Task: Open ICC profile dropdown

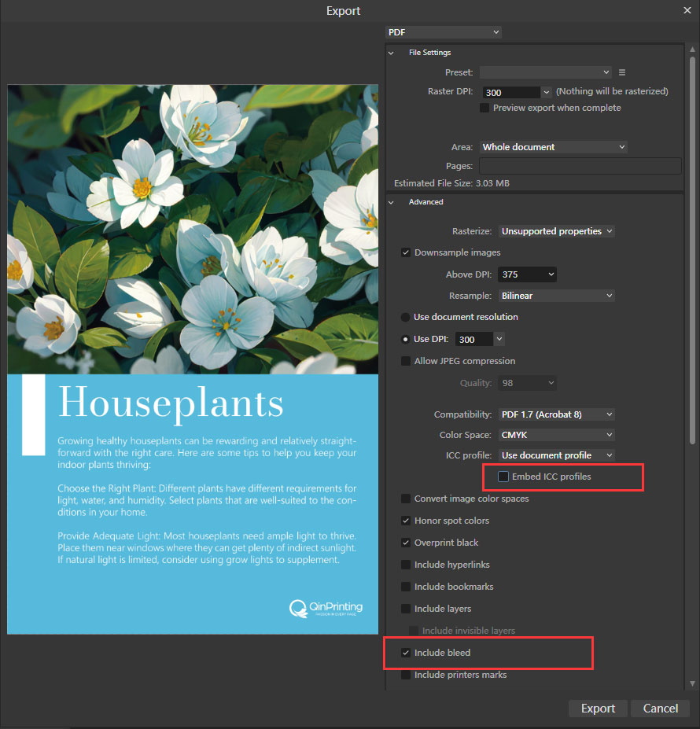Action: pyautogui.click(x=556, y=455)
